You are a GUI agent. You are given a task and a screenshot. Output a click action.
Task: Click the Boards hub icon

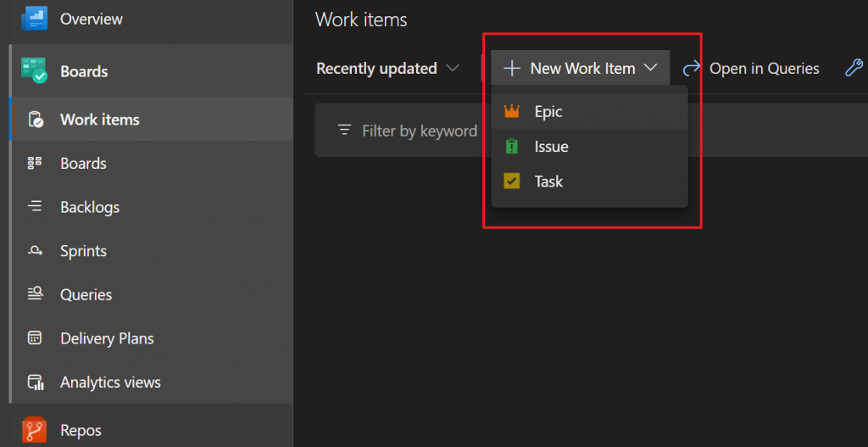(x=35, y=71)
